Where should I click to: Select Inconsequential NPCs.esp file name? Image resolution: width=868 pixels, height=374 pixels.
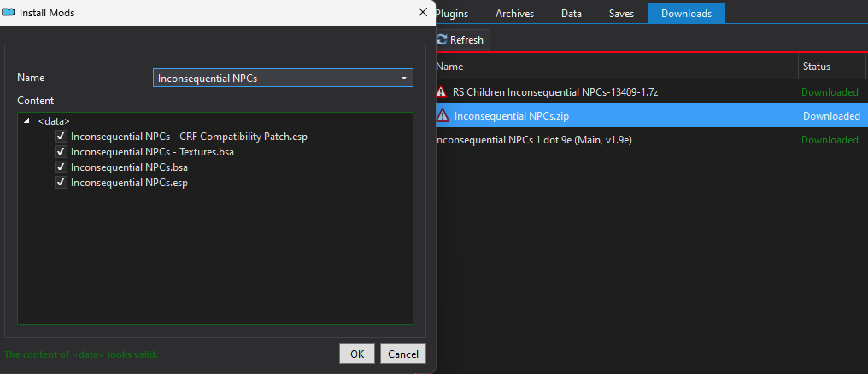130,183
